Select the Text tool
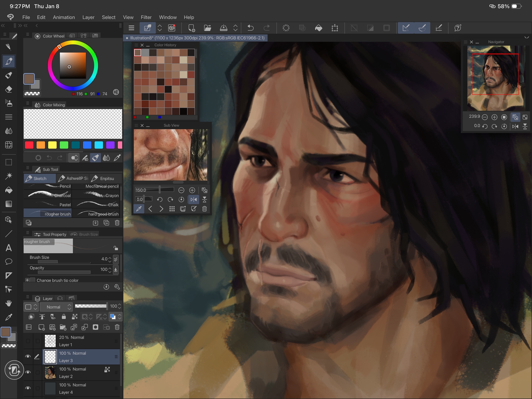The width and height of the screenshot is (532, 399). coord(9,248)
